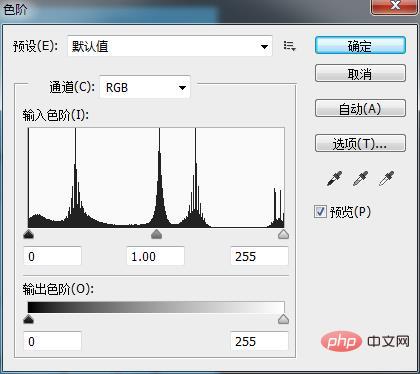Click the input highlight field 255

pyautogui.click(x=260, y=256)
